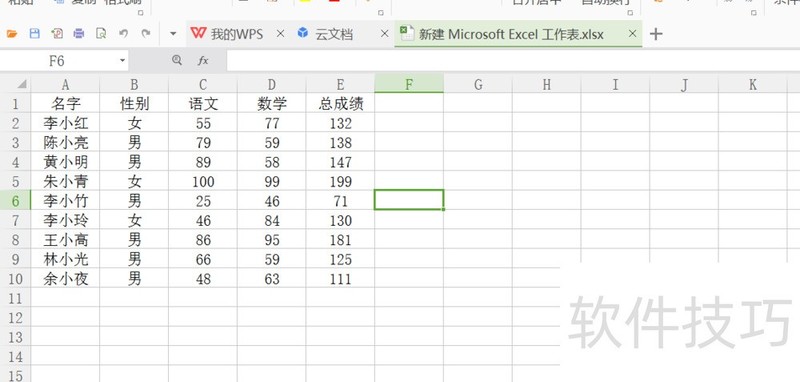
Task: Open the Name Box dropdown arrow
Action: click(x=122, y=61)
